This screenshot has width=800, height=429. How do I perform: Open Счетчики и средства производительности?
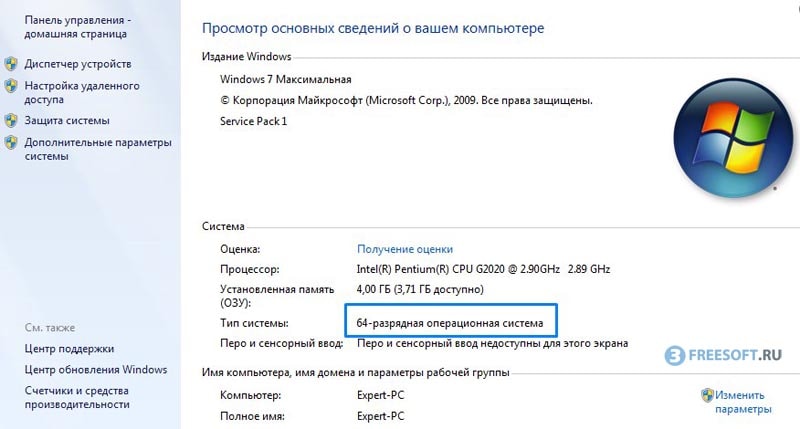point(77,397)
